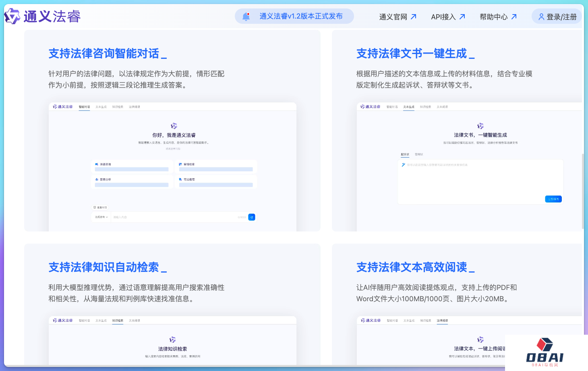The height and width of the screenshot is (371, 588).
Task: Open the 通义官网 external link
Action: [397, 17]
